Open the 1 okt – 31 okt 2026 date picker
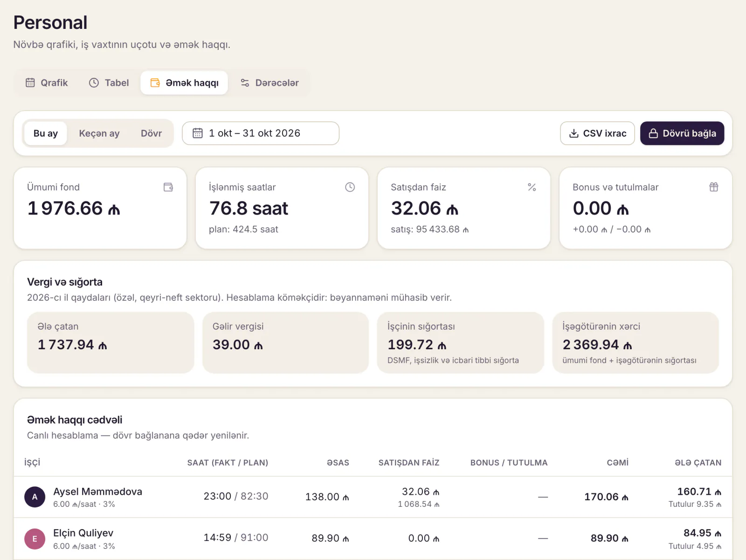 pyautogui.click(x=261, y=133)
